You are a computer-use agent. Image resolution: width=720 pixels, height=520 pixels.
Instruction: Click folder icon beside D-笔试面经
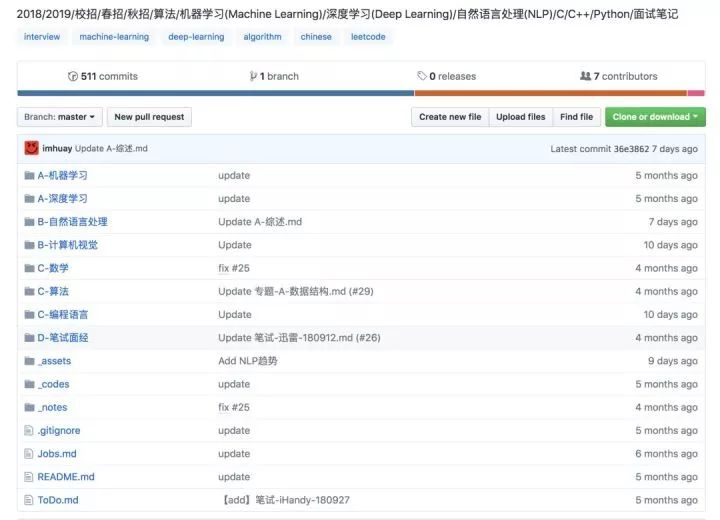[29, 338]
